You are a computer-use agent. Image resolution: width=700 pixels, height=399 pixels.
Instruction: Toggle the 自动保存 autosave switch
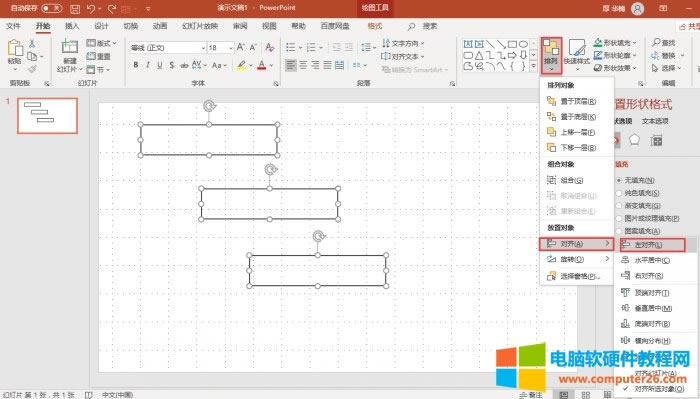click(x=52, y=8)
